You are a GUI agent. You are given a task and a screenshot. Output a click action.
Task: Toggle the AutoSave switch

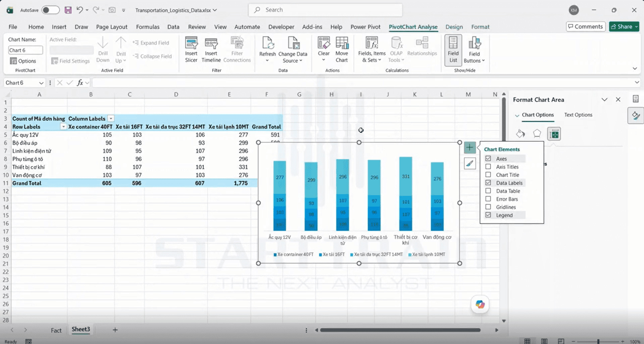[x=50, y=10]
